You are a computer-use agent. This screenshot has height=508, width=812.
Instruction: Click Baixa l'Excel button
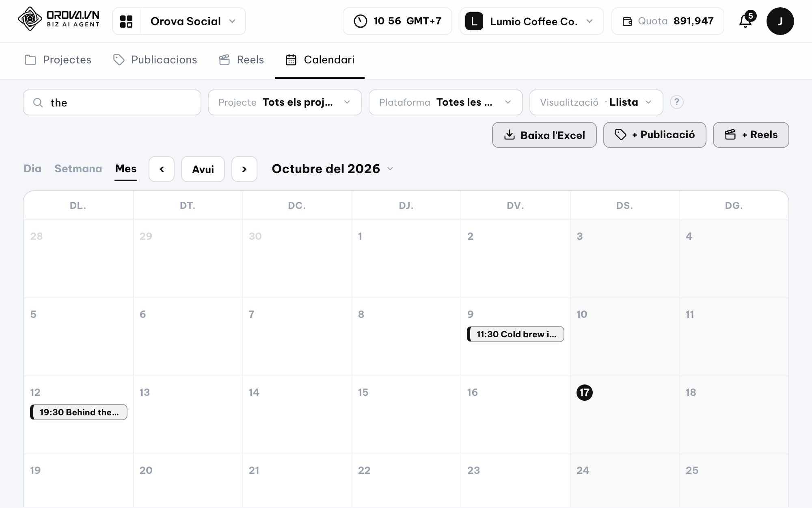[x=544, y=135]
